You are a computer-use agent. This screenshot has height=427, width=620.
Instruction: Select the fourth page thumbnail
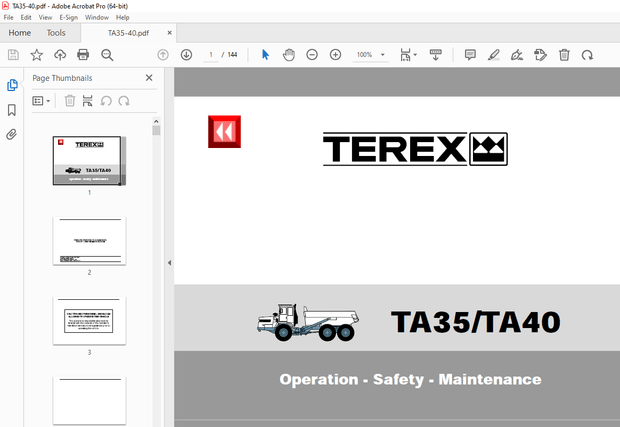(x=89, y=401)
